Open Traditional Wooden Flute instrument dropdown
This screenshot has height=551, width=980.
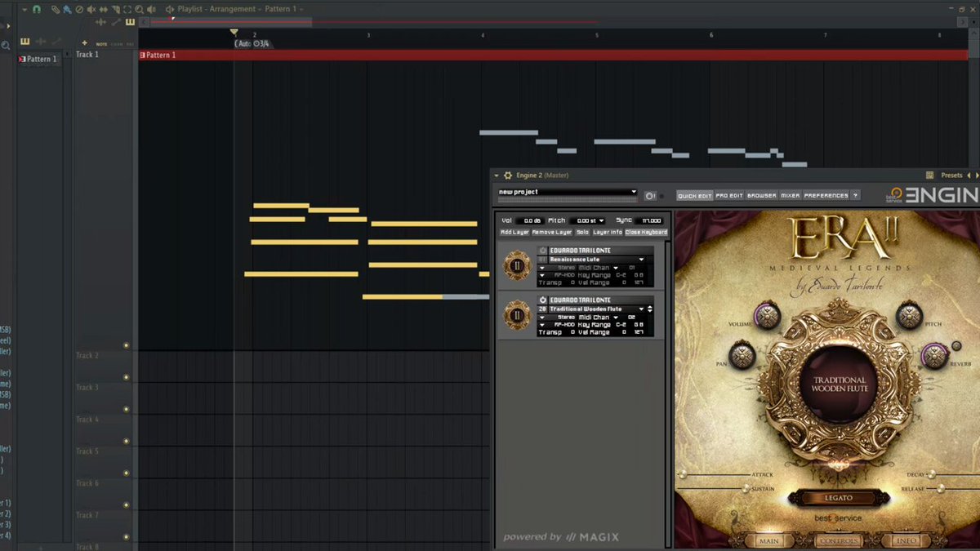(x=641, y=309)
